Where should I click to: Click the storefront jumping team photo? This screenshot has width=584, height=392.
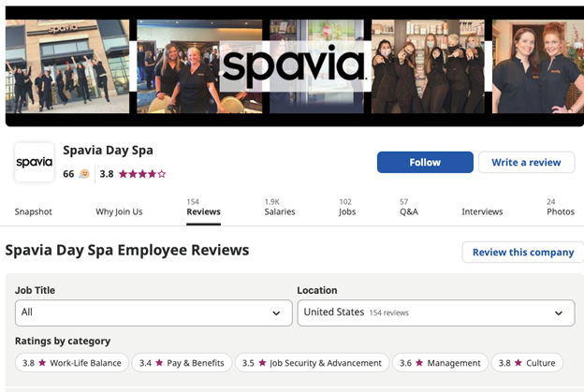click(x=67, y=66)
